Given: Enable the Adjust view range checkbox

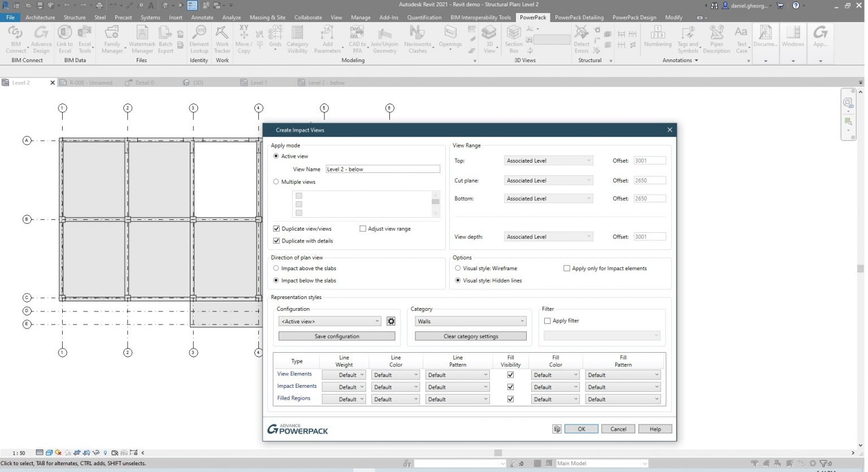Looking at the screenshot, I should click(x=363, y=228).
